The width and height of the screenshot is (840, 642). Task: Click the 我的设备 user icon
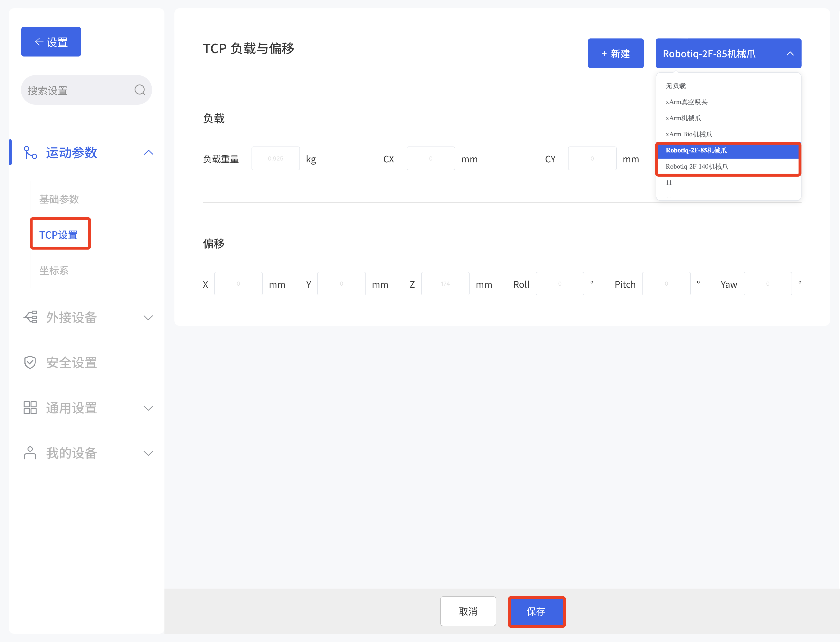[x=30, y=453]
